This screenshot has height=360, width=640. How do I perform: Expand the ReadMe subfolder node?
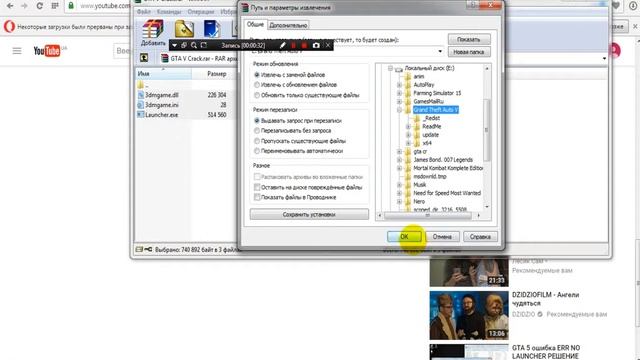(x=408, y=127)
